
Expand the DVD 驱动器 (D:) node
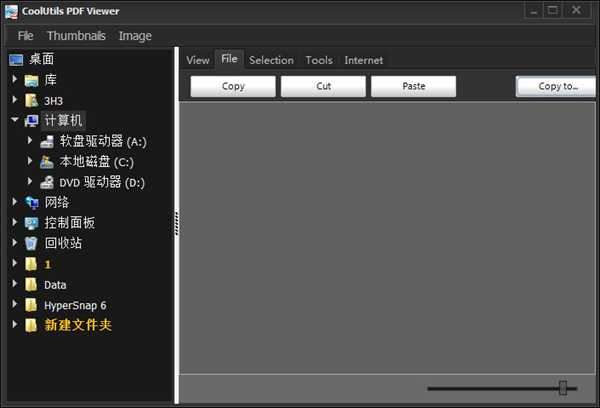click(x=30, y=181)
